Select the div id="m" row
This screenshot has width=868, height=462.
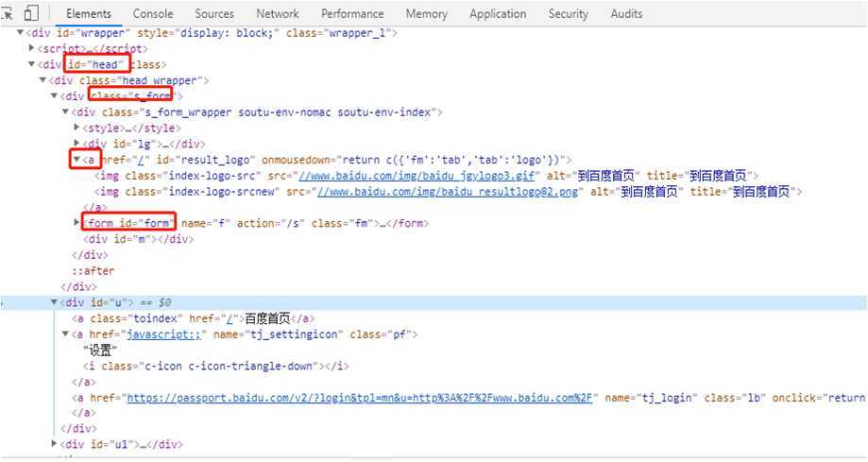tap(139, 239)
